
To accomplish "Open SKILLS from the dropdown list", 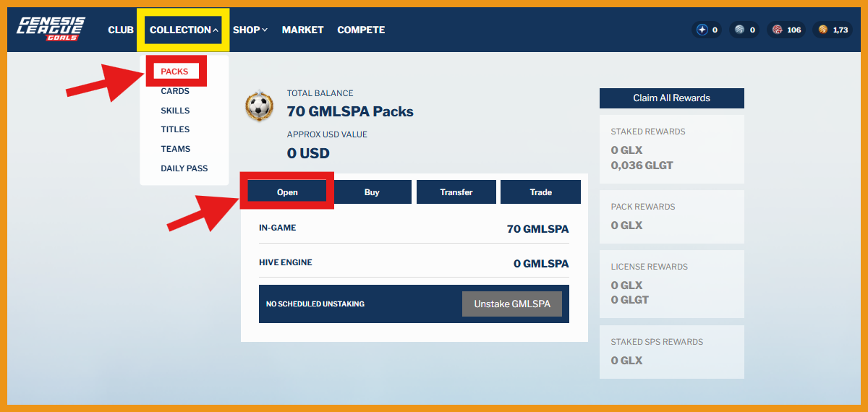I will pyautogui.click(x=175, y=111).
